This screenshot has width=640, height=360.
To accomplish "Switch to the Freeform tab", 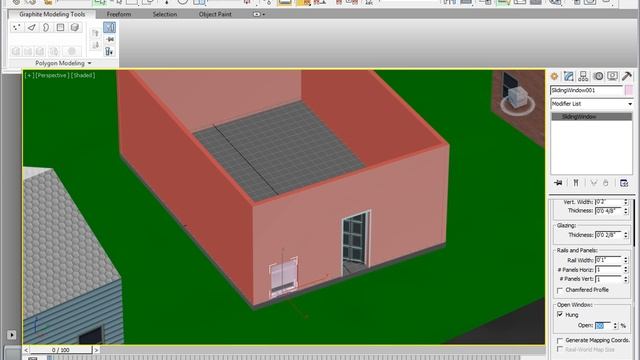I will coord(119,14).
